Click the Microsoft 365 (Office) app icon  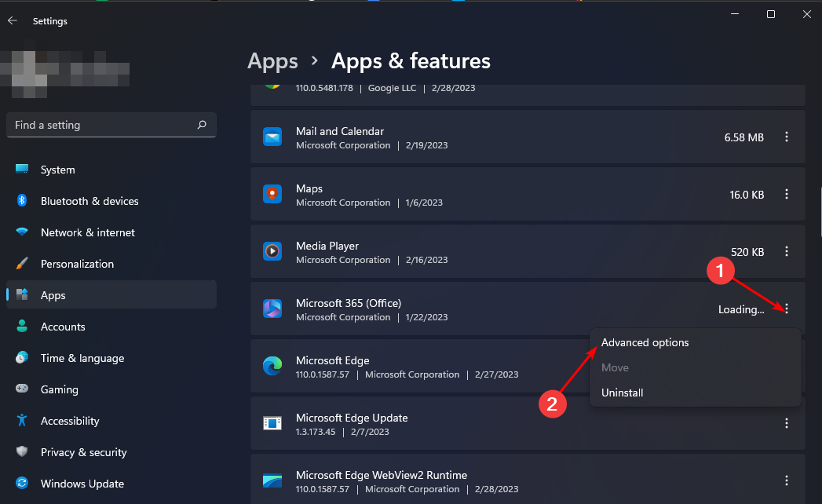[272, 309]
